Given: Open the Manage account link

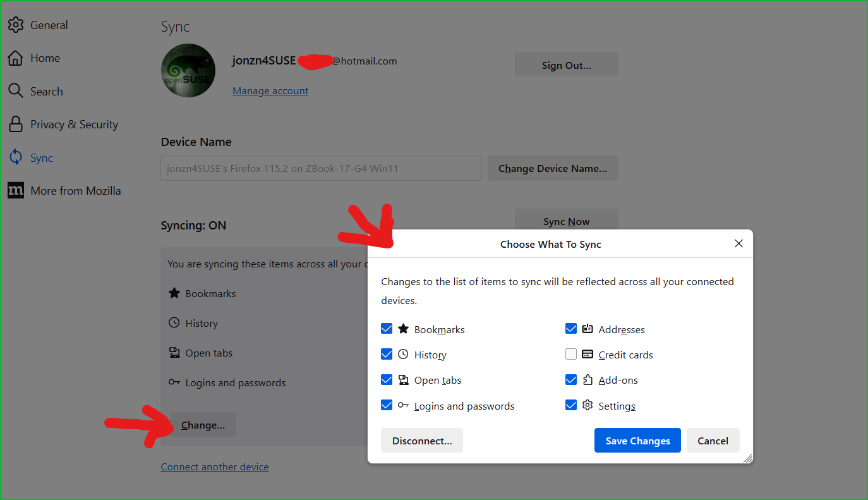Looking at the screenshot, I should (270, 90).
